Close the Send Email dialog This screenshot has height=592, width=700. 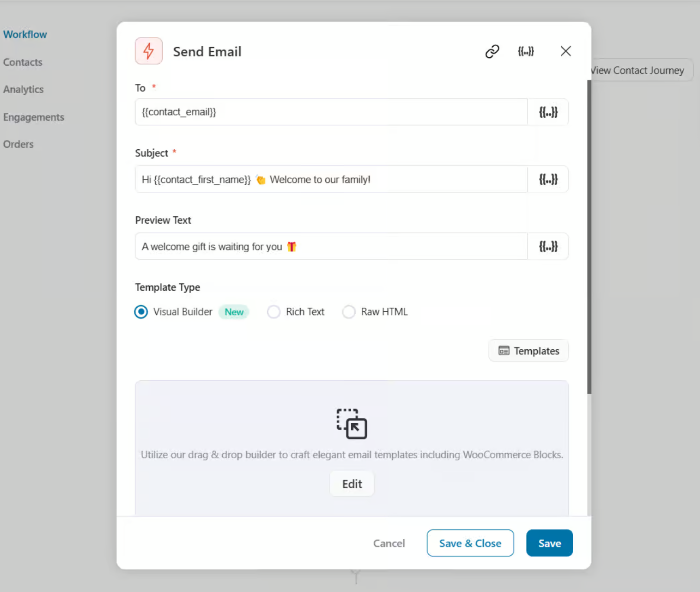(x=565, y=51)
